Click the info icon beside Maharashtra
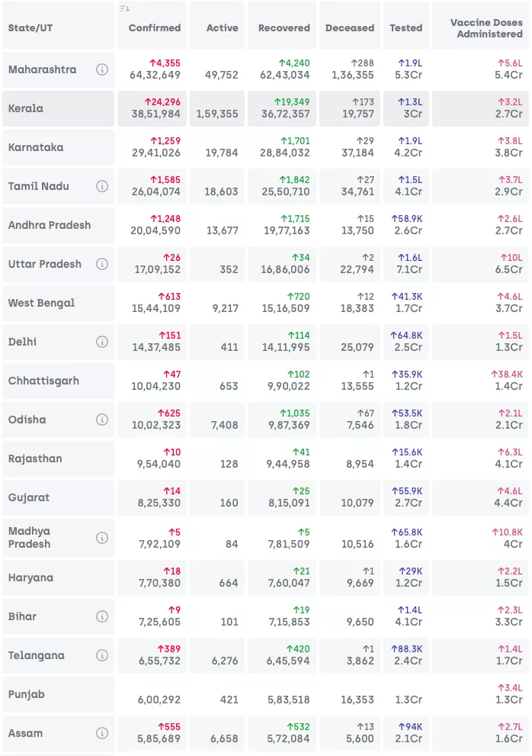The height and width of the screenshot is (756, 532). click(x=102, y=69)
